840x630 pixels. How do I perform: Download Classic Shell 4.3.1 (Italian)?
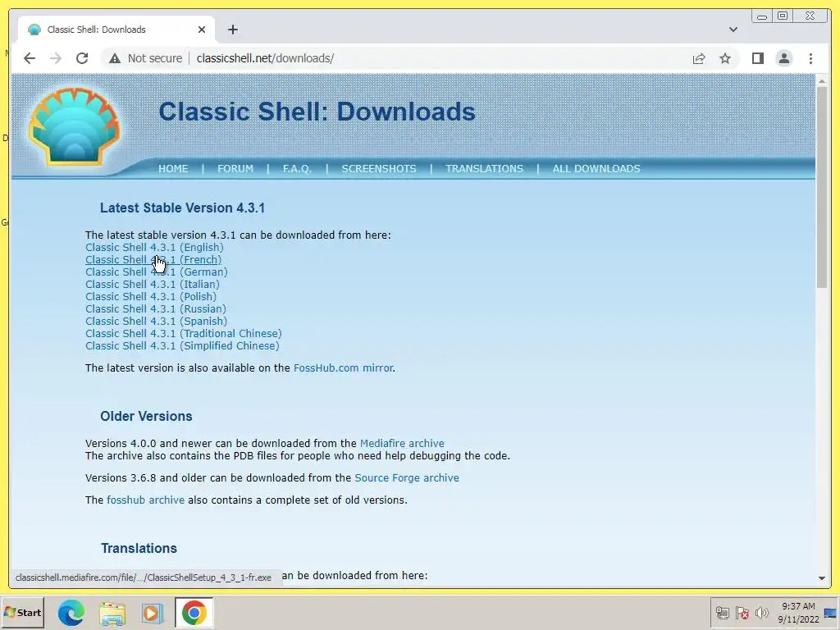152,285
